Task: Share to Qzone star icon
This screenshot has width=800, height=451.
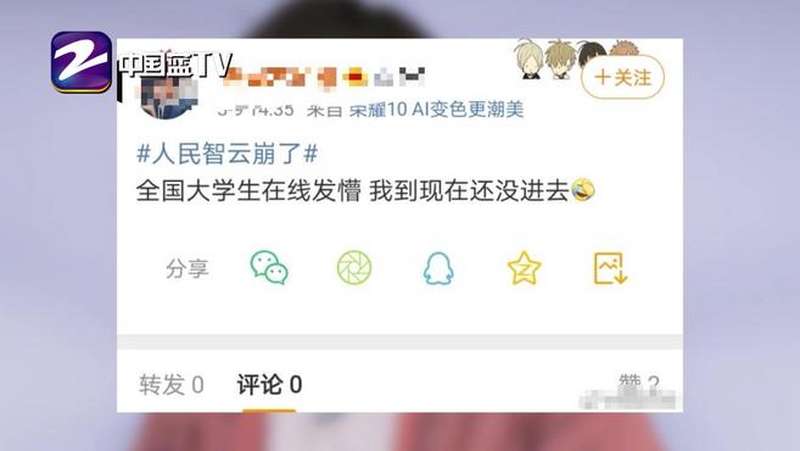Action: click(x=524, y=268)
